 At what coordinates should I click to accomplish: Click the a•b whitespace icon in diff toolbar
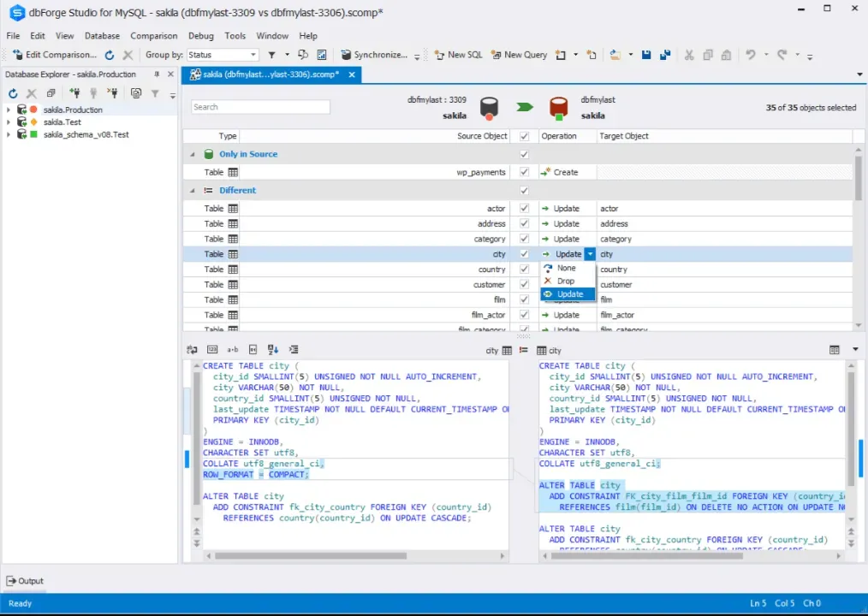[x=233, y=350]
